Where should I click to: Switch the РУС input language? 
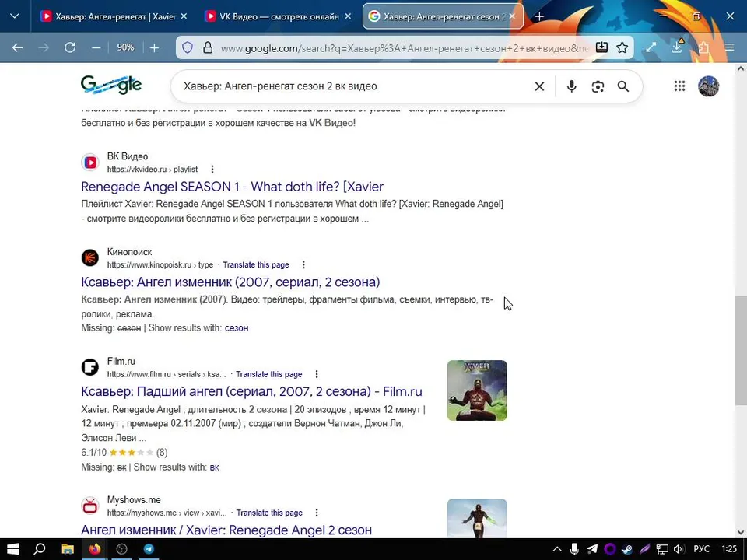pos(701,549)
